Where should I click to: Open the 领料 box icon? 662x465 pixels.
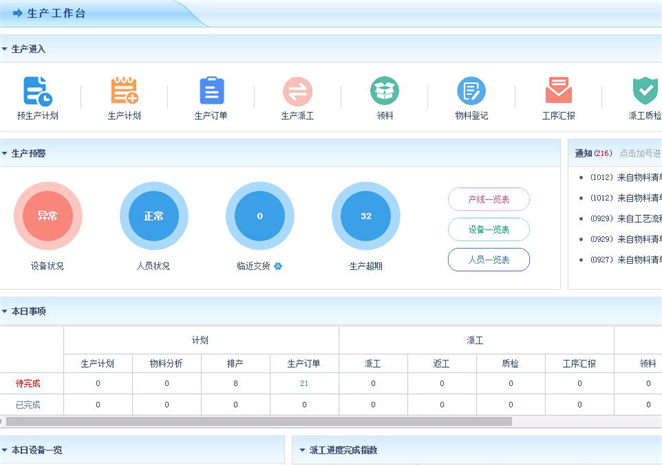384,91
